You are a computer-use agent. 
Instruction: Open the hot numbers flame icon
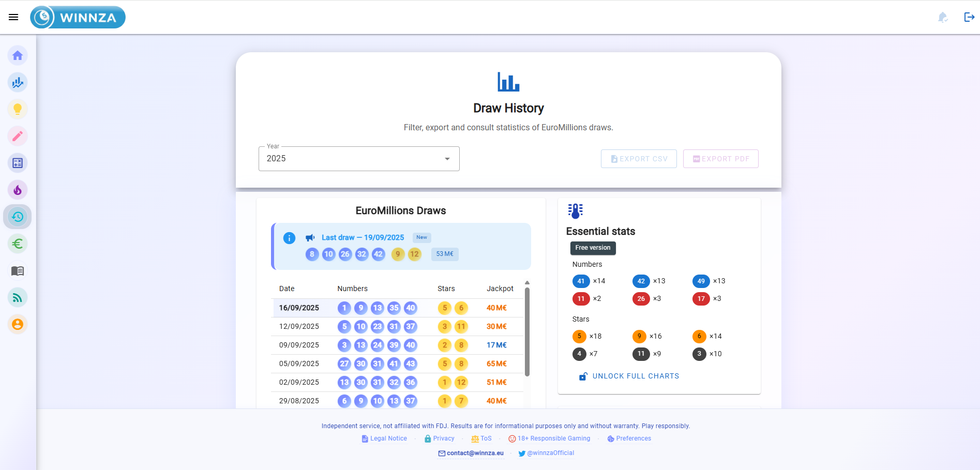pyautogui.click(x=18, y=190)
